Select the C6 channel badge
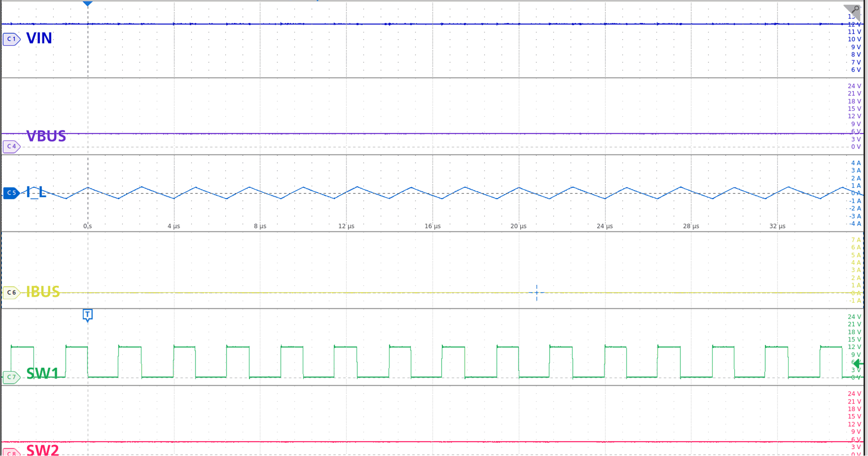Image resolution: width=868 pixels, height=456 pixels. click(11, 292)
